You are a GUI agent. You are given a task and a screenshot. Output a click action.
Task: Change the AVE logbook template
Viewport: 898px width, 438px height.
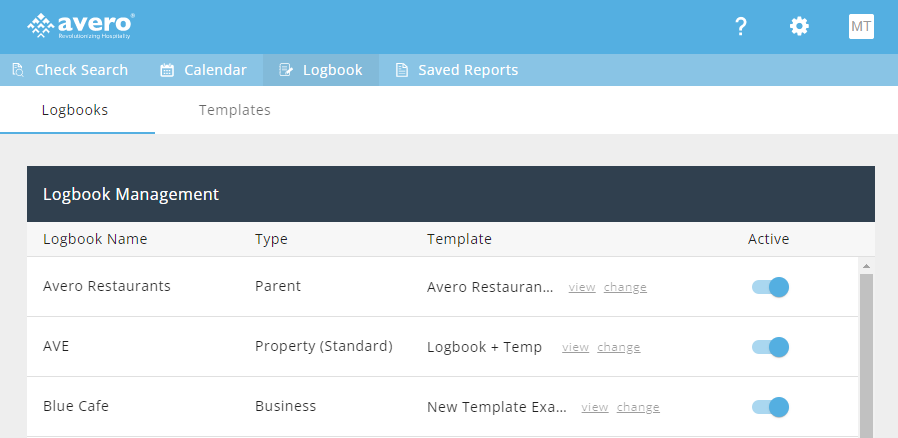coord(619,348)
